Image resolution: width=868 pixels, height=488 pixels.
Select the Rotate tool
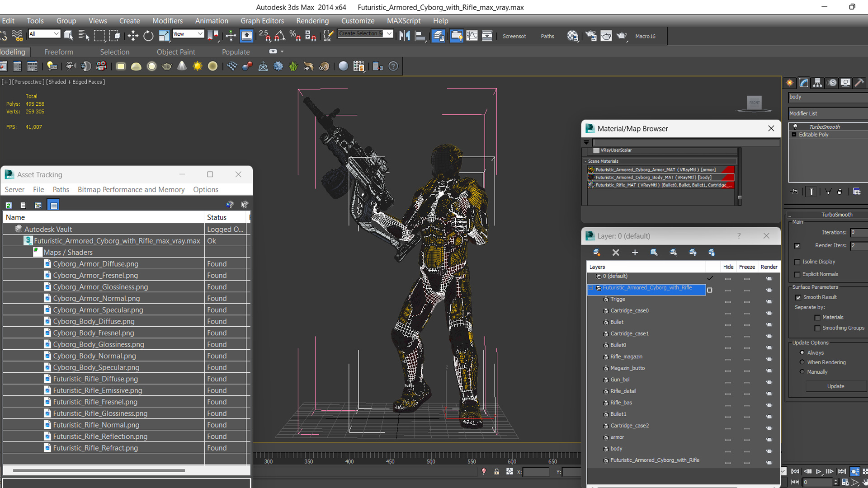tap(148, 36)
